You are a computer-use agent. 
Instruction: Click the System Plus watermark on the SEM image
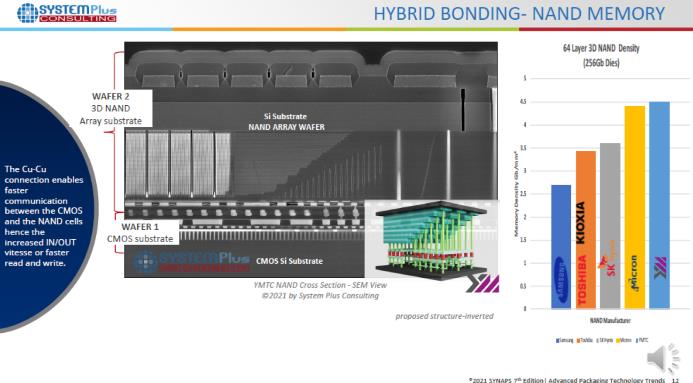click(191, 261)
